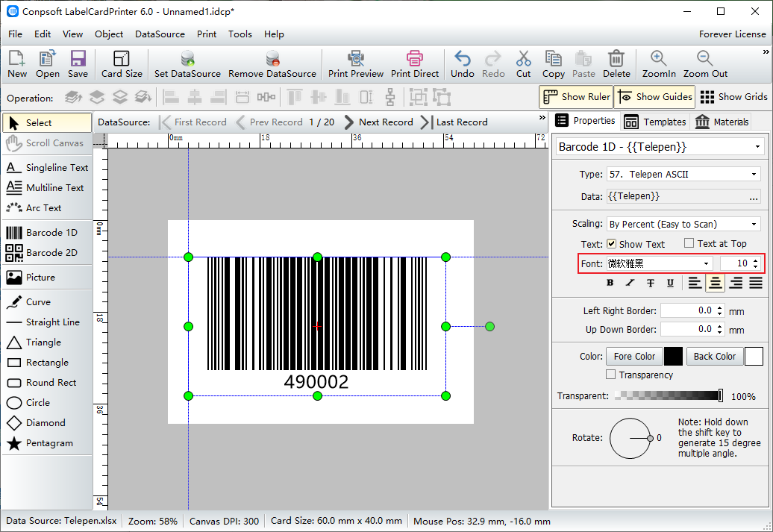Click Set DataSource in the toolbar

[187, 64]
